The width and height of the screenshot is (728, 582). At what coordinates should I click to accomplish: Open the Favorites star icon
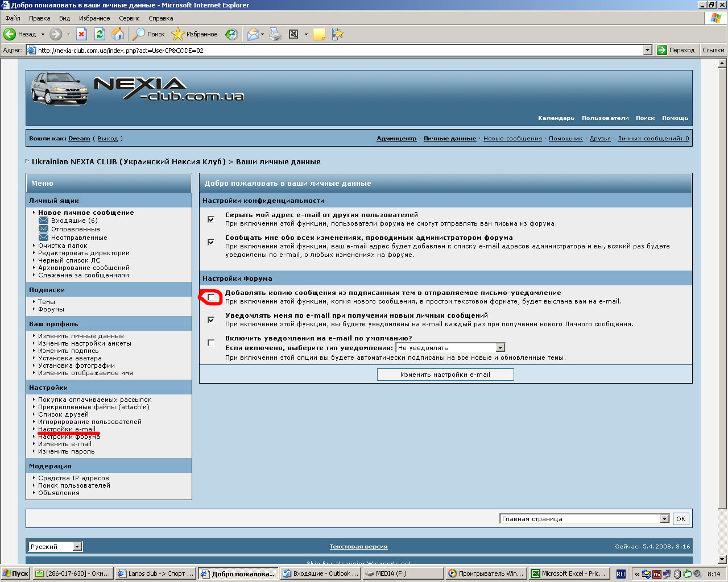coord(178,34)
